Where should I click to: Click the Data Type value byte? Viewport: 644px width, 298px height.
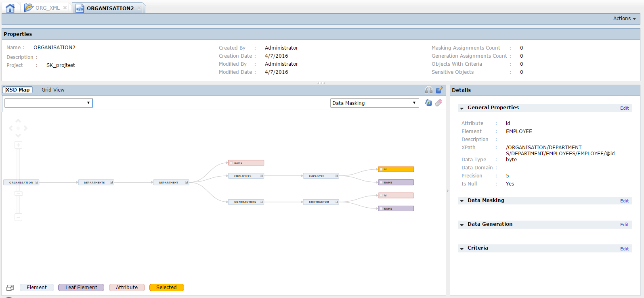[x=511, y=160]
